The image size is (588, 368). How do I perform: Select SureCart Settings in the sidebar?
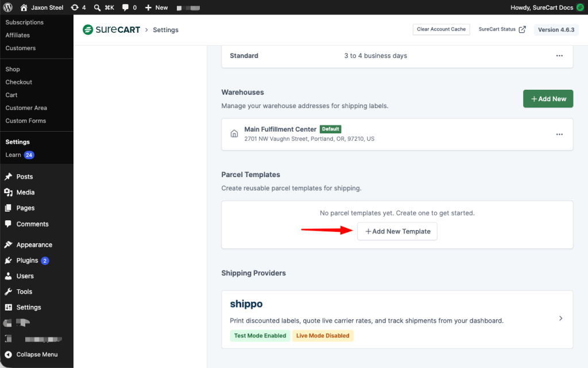pos(18,142)
